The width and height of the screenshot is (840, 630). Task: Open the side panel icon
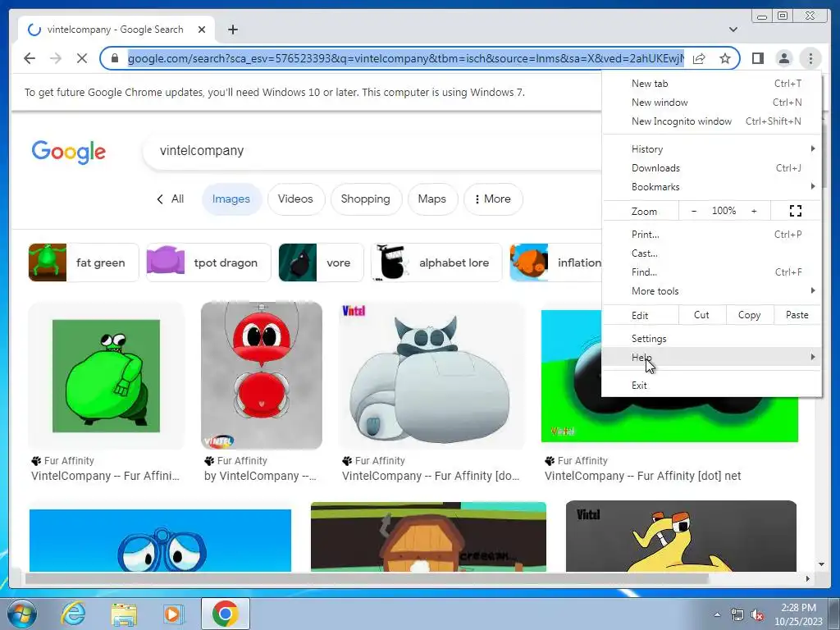pyautogui.click(x=757, y=58)
